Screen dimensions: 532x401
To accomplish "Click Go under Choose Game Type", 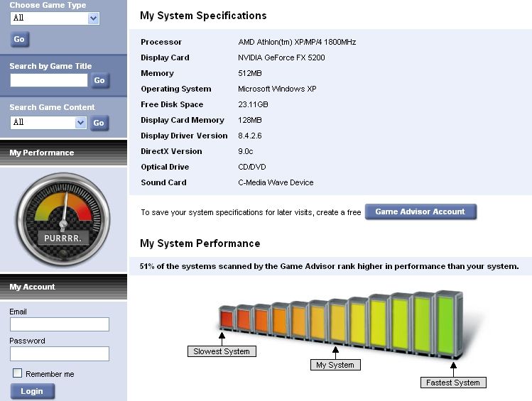I will tap(19, 39).
